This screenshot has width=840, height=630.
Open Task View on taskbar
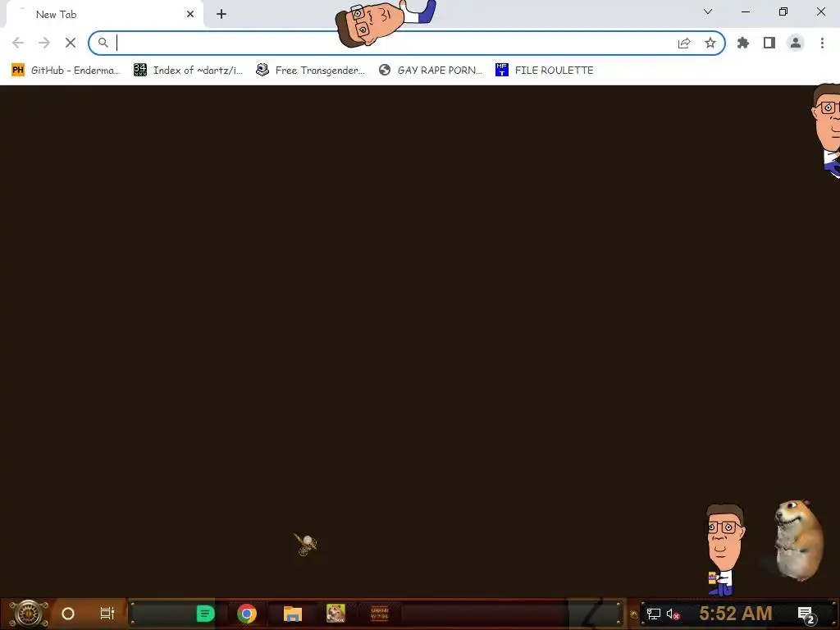pyautogui.click(x=107, y=614)
